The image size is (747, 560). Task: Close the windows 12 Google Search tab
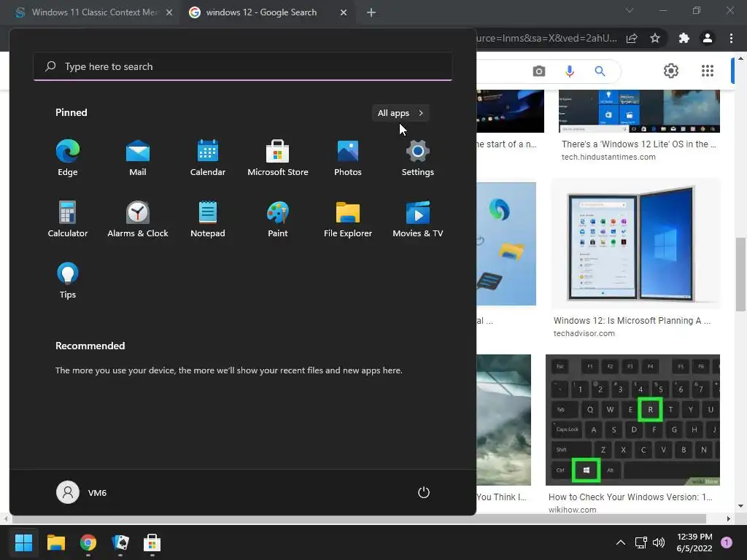coord(344,12)
